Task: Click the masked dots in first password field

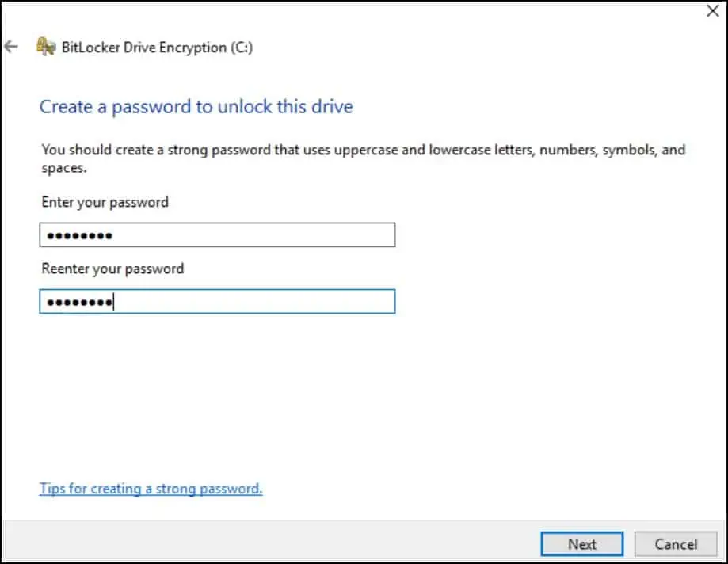Action: pos(79,236)
